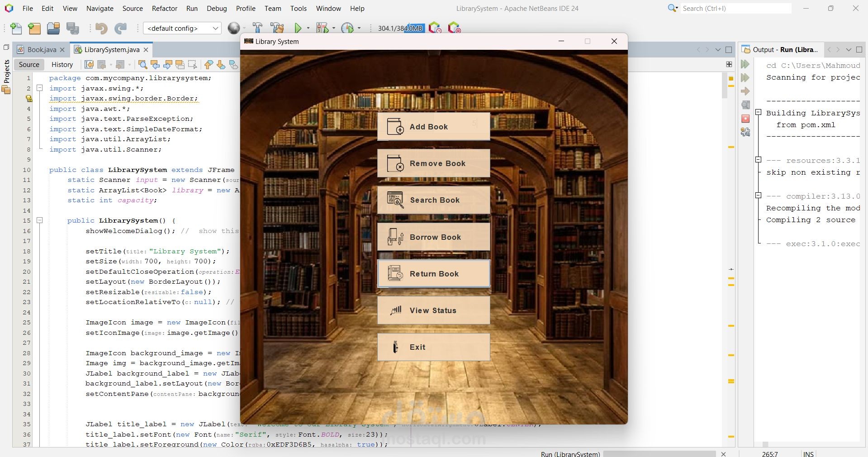The height and width of the screenshot is (457, 868).
Task: Click the Previous Bookmark up-arrow icon
Action: (209, 65)
